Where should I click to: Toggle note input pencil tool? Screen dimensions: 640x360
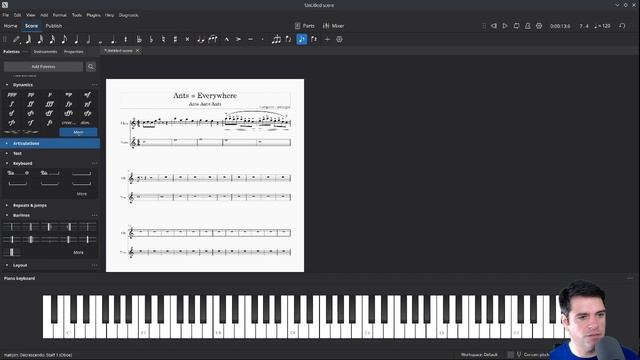16,40
